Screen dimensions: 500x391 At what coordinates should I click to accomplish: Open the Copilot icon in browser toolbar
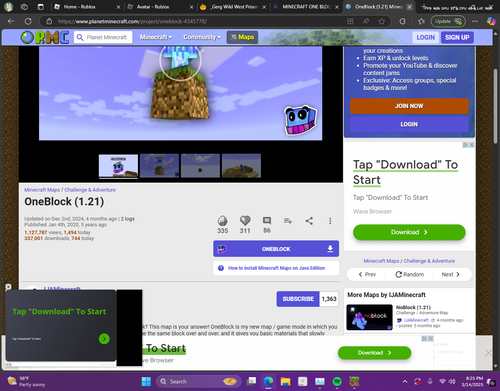point(491,21)
